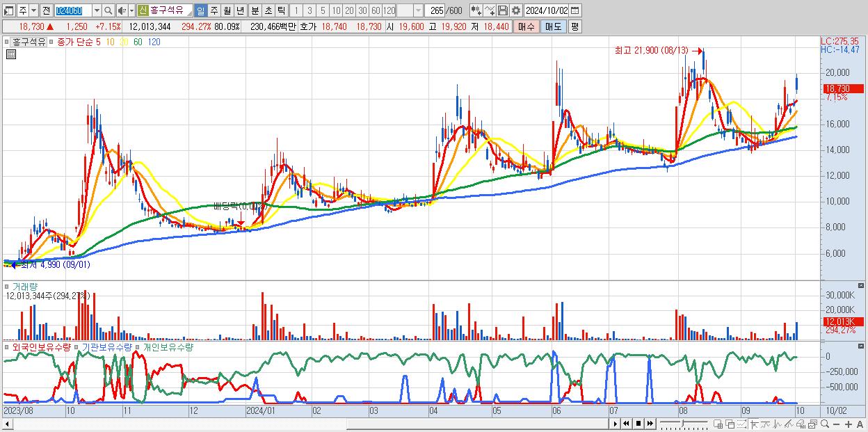Click the grid table icon under legend
The image size is (868, 432).
click(x=10, y=54)
